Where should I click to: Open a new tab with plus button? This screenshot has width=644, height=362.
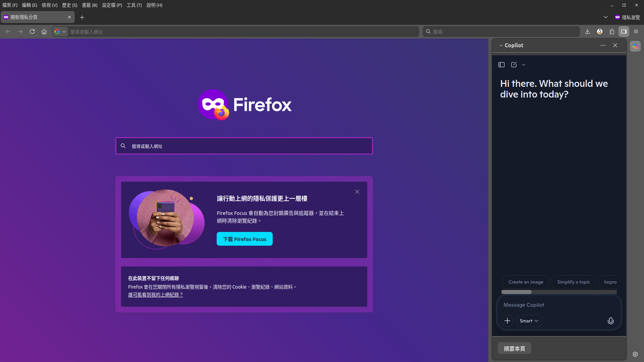[x=82, y=17]
